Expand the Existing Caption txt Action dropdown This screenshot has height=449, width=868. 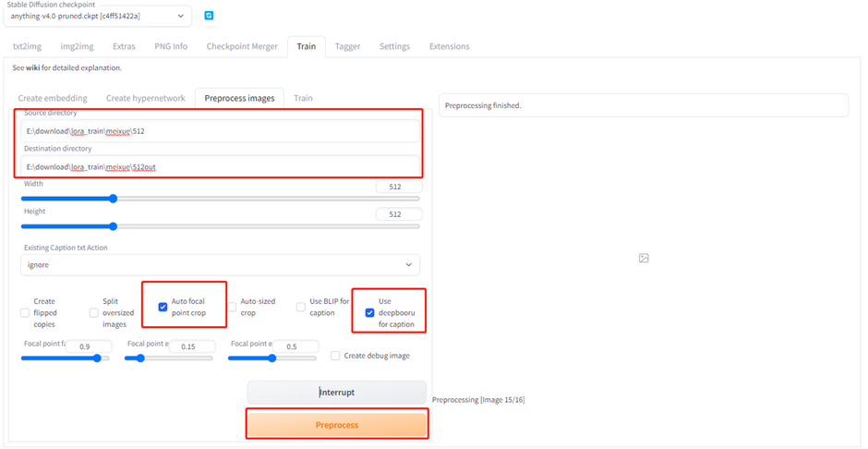[221, 264]
